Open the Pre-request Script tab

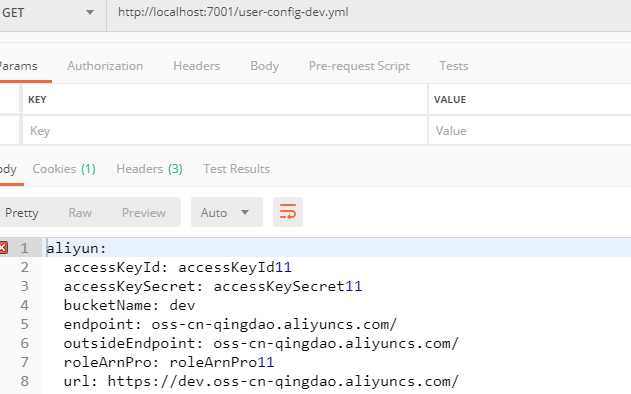(359, 66)
